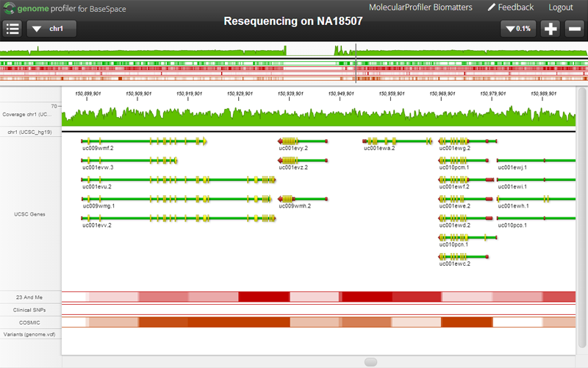Viewport: 588px width, 368px height.
Task: Click the Feedback link
Action: coord(516,7)
